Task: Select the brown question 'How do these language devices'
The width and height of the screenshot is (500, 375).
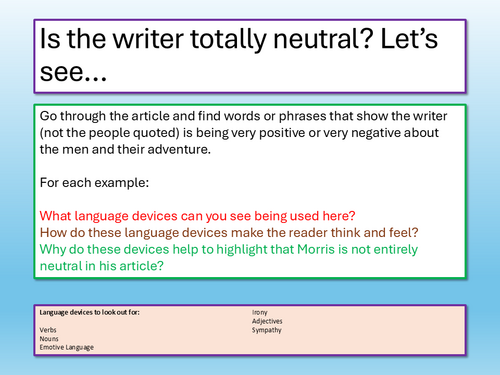Action: [x=229, y=233]
